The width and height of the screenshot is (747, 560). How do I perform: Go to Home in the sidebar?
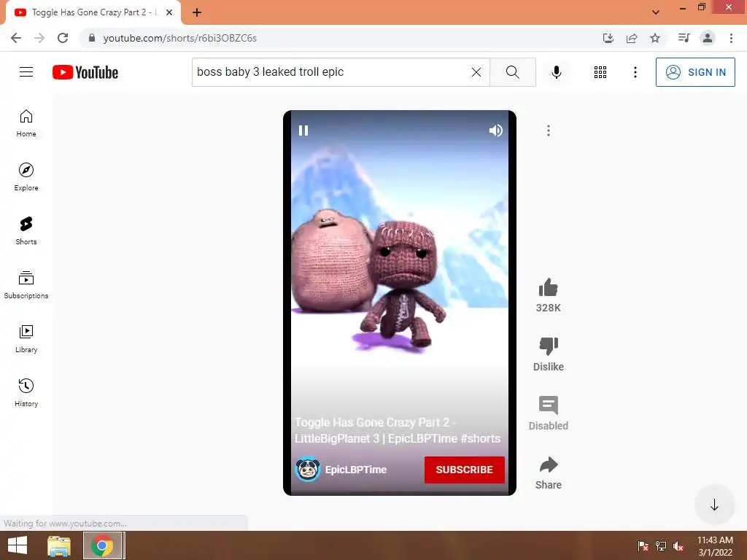26,123
